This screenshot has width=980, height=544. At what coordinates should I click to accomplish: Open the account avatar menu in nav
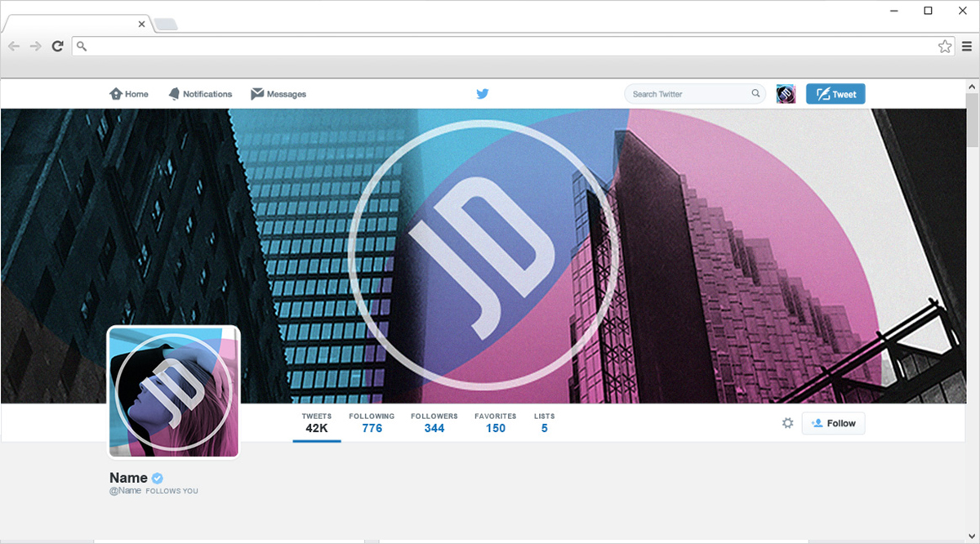tap(786, 94)
